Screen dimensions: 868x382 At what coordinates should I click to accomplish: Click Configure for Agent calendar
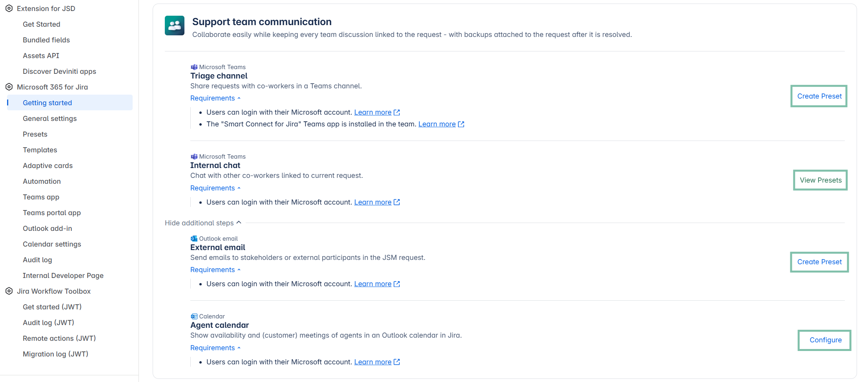click(825, 340)
